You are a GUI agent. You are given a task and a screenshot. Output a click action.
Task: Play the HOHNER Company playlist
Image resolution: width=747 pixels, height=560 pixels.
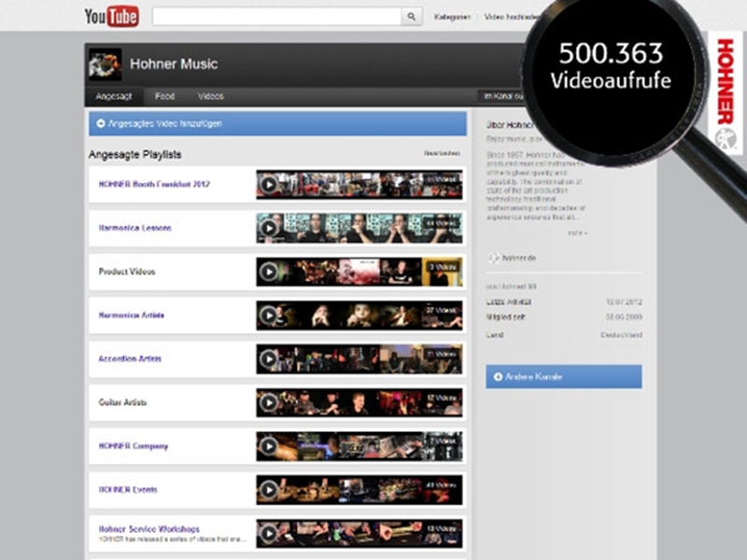coord(269,446)
